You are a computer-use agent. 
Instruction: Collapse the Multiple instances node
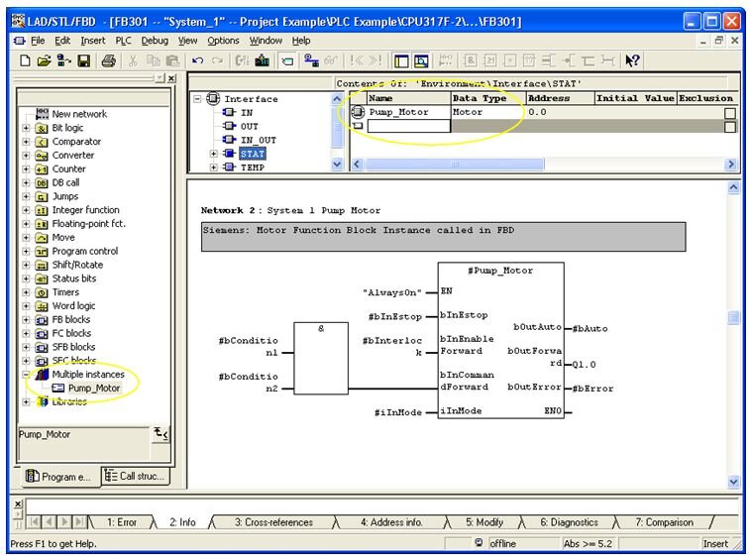[x=27, y=375]
